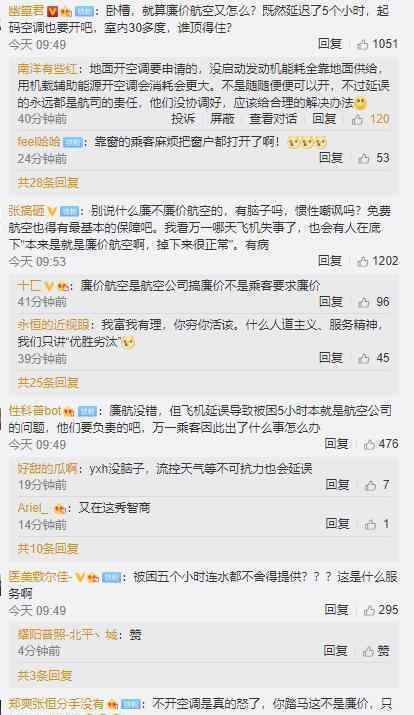The image size is (414, 715).
Task: Tap thumbs-up next to 96 count
Action: 364,302
